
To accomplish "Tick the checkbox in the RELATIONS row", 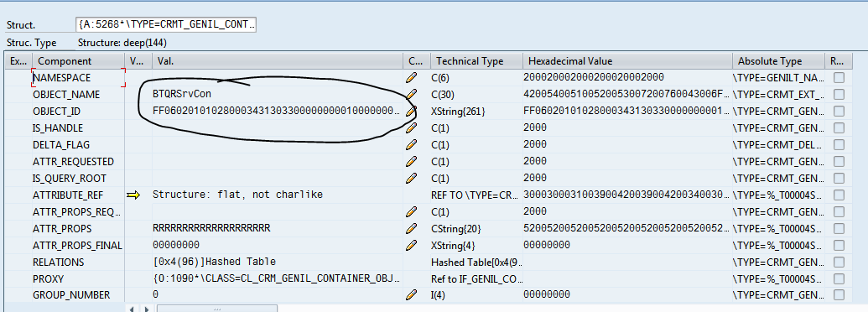I will click(839, 262).
